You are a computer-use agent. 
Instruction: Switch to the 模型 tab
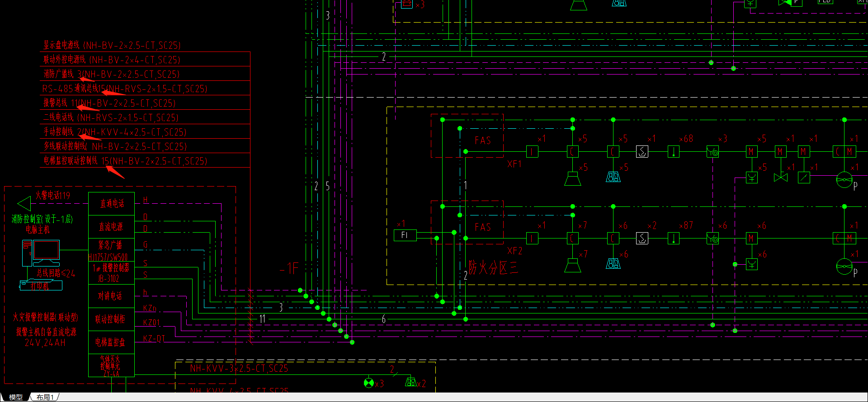(x=15, y=397)
